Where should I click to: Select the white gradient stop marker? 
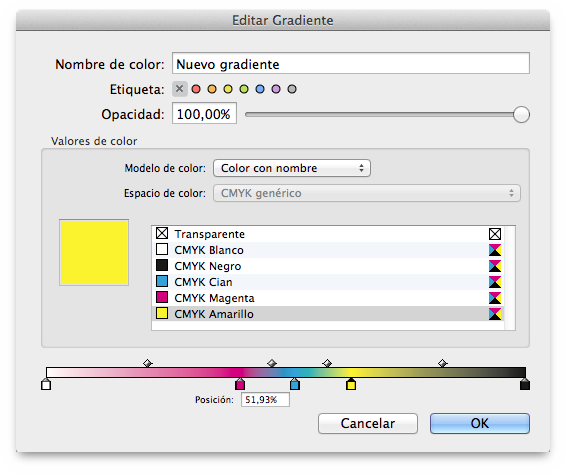(x=46, y=384)
